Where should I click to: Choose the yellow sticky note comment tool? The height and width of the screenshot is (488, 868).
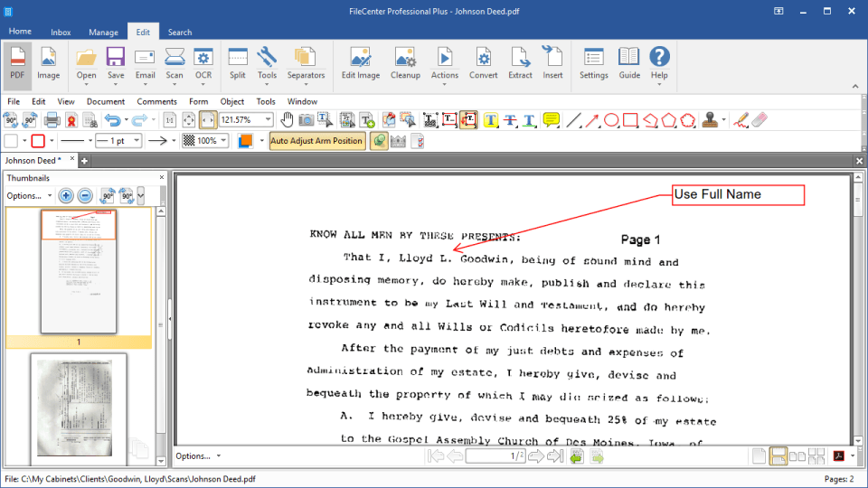(x=552, y=119)
